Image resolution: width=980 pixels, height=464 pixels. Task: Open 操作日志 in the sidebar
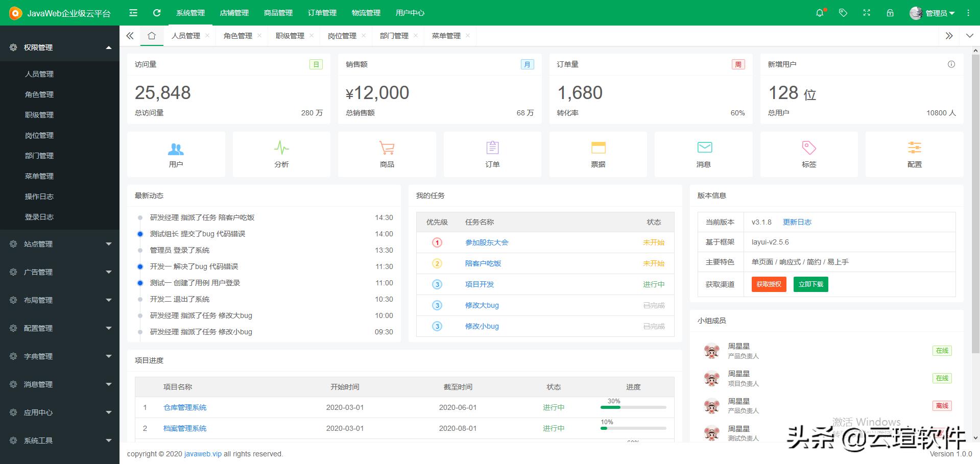click(39, 197)
